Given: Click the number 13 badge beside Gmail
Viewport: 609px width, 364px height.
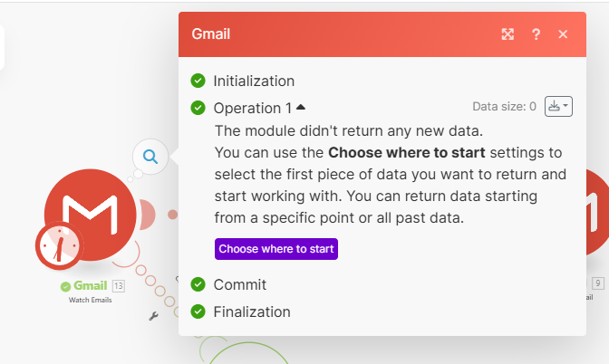Looking at the screenshot, I should click(118, 286).
